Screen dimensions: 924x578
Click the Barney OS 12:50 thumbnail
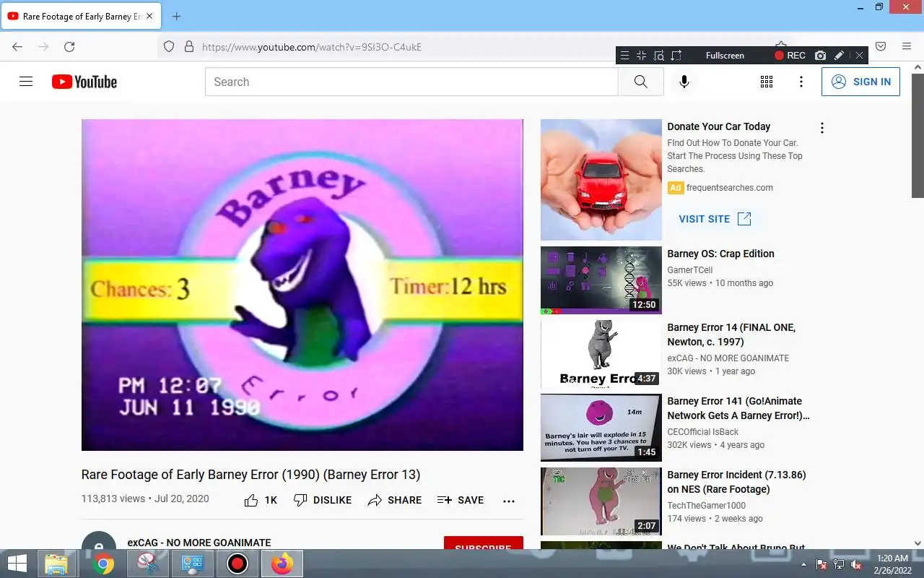601,280
